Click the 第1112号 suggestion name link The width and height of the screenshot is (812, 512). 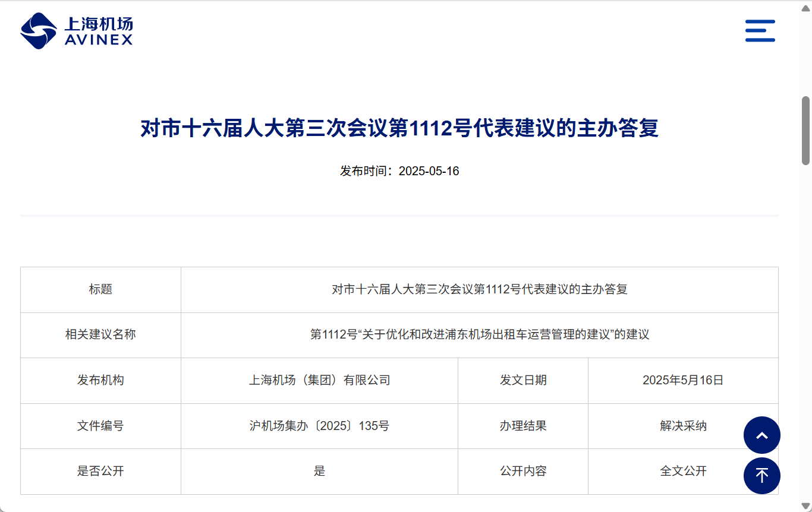tap(480, 334)
